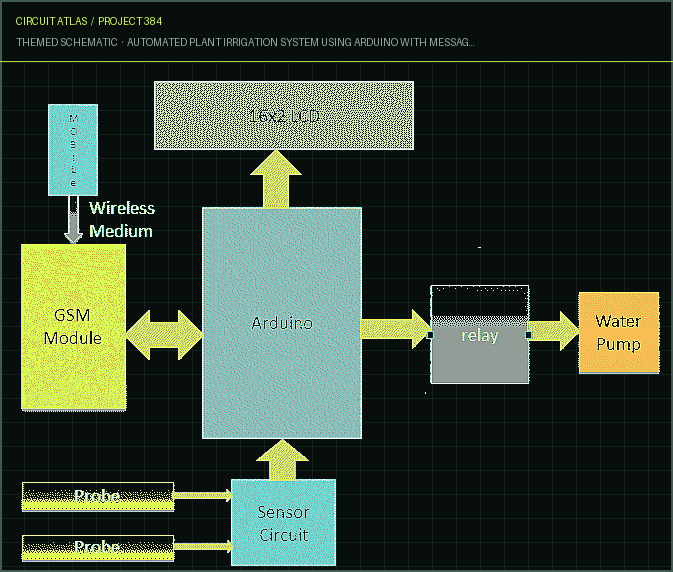Click the arrow from relay to Water Pump
This screenshot has width=673, height=572.
pyautogui.click(x=554, y=331)
